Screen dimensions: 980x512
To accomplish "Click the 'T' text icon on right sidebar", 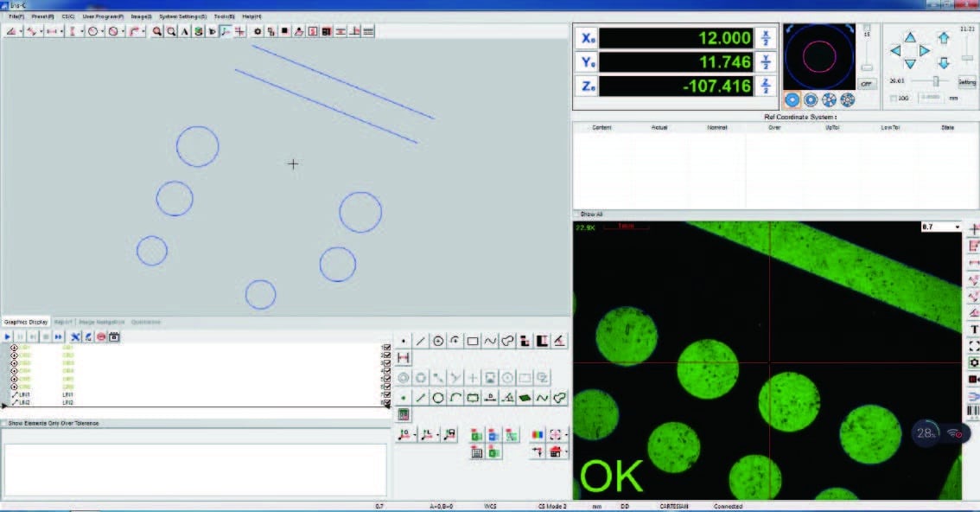I will pos(974,330).
